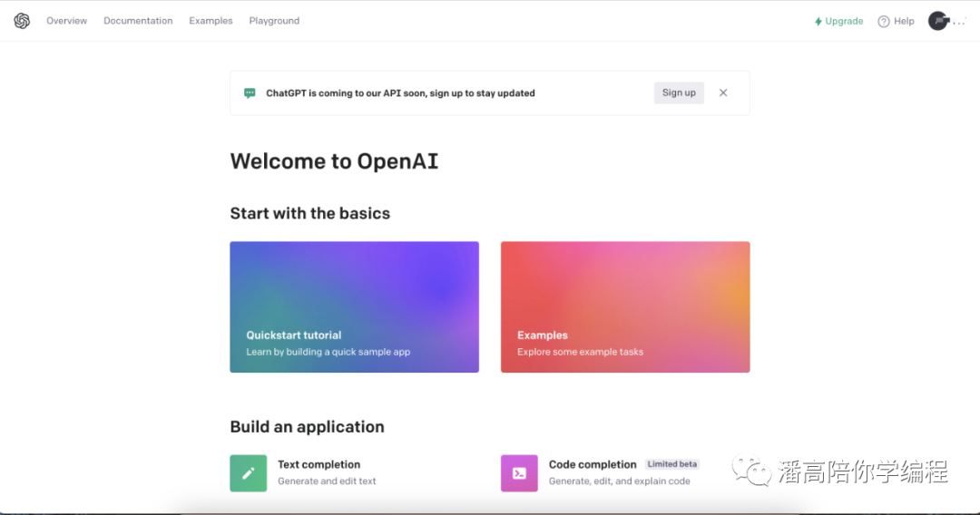Image resolution: width=980 pixels, height=515 pixels.
Task: Open the Playground
Action: point(274,21)
